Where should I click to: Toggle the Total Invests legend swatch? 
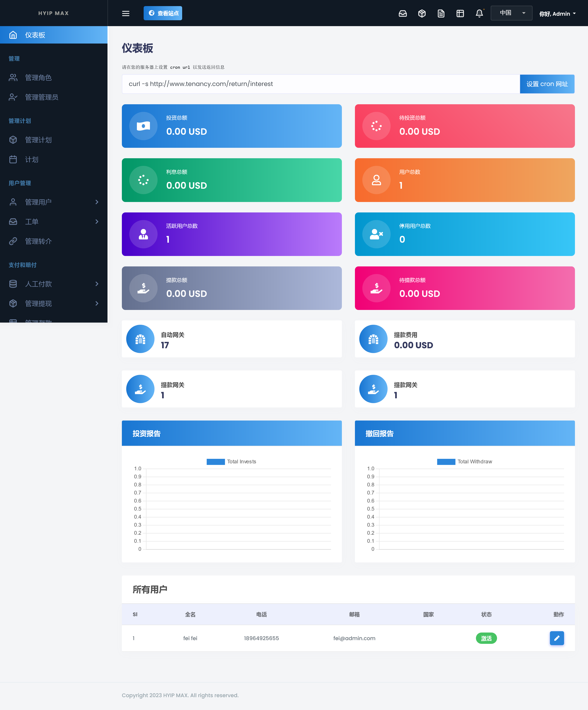pos(215,461)
